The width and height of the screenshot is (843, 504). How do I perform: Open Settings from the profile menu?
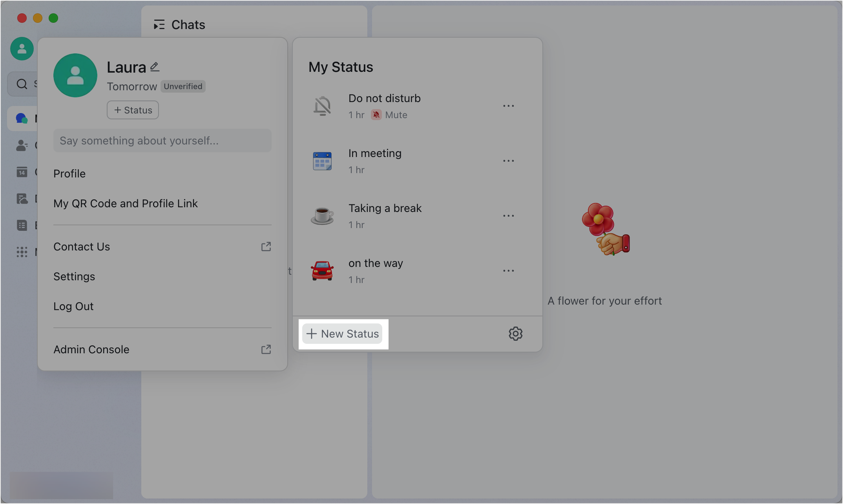coord(74,276)
